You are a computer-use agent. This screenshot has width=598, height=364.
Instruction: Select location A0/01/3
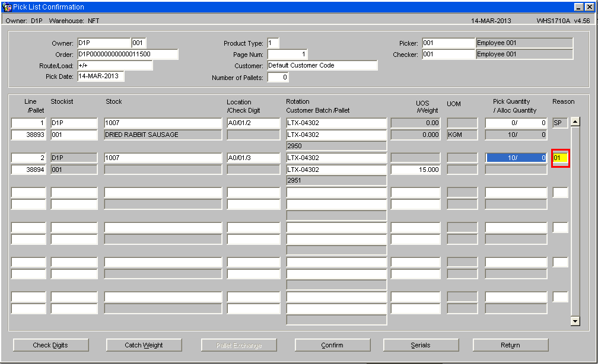coord(254,158)
